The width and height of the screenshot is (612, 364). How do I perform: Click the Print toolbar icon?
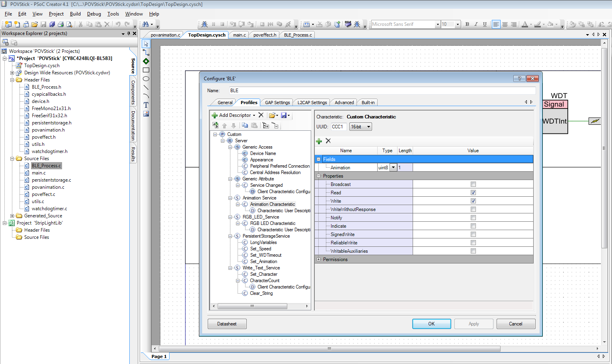(x=60, y=24)
